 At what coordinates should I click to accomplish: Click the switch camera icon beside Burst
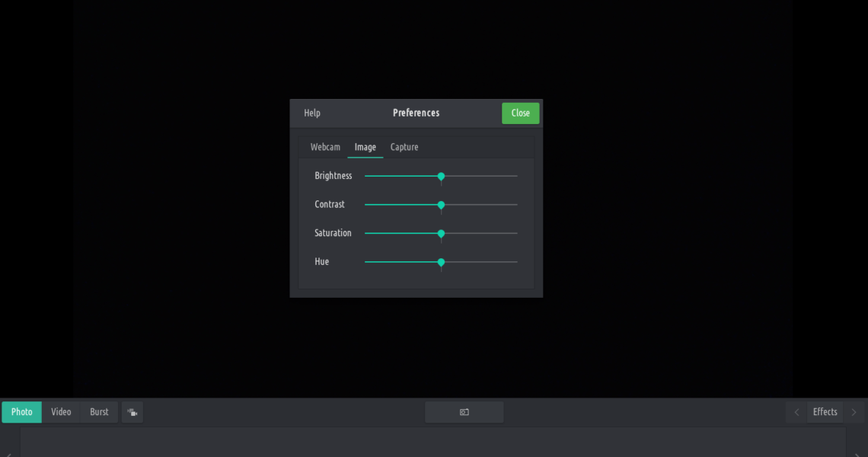click(x=132, y=412)
